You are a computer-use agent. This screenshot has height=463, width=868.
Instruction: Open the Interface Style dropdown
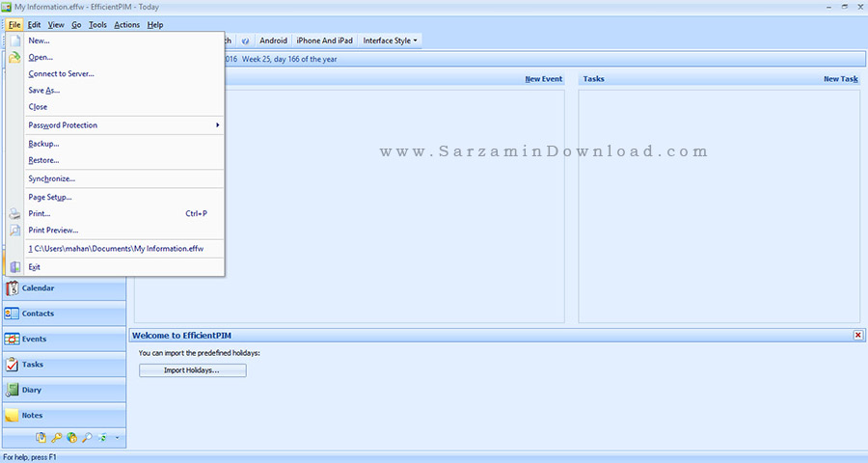pos(390,41)
